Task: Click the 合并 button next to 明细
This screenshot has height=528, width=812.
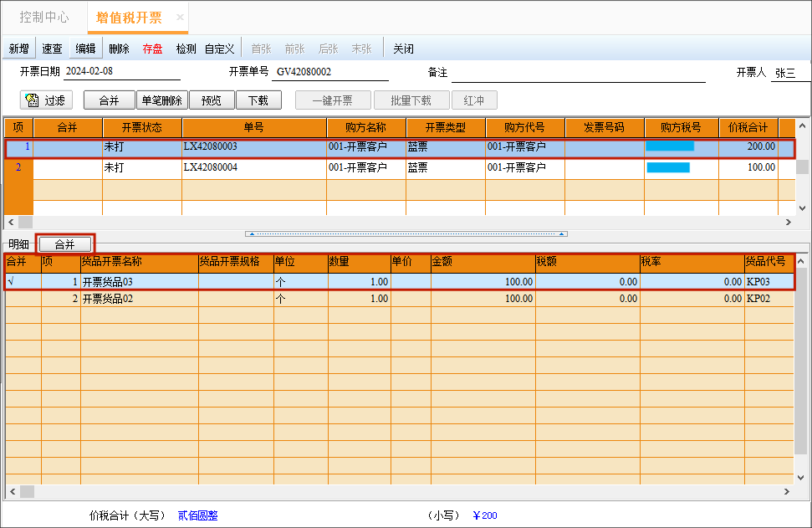Action: coord(65,244)
